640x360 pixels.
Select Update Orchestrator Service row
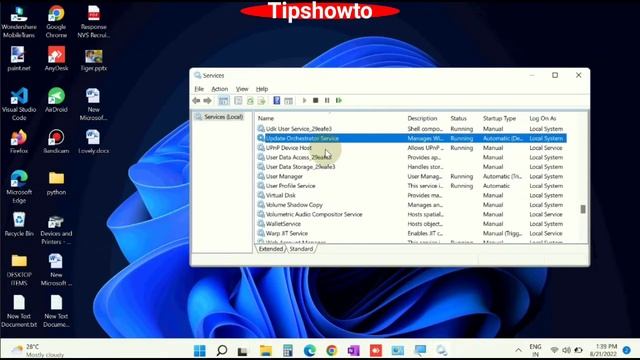click(x=412, y=138)
